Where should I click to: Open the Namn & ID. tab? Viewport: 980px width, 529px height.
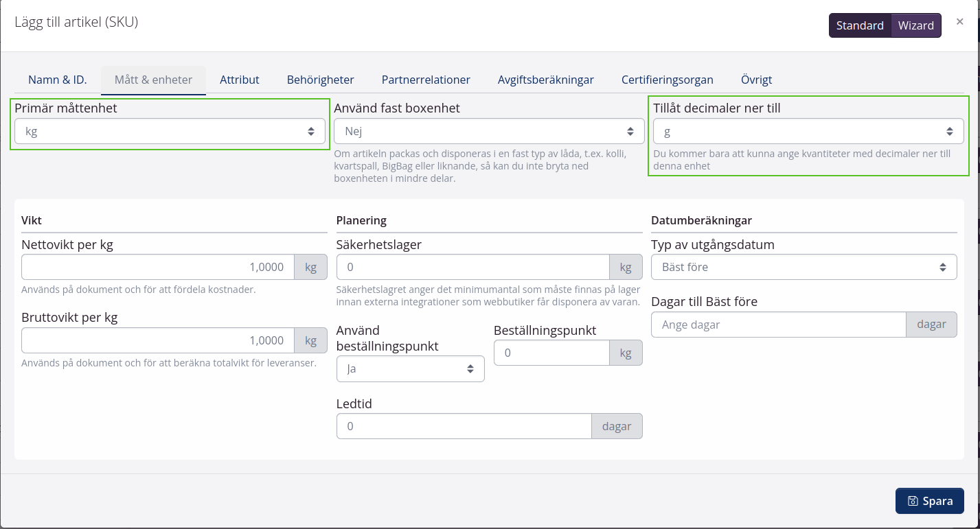tap(58, 80)
